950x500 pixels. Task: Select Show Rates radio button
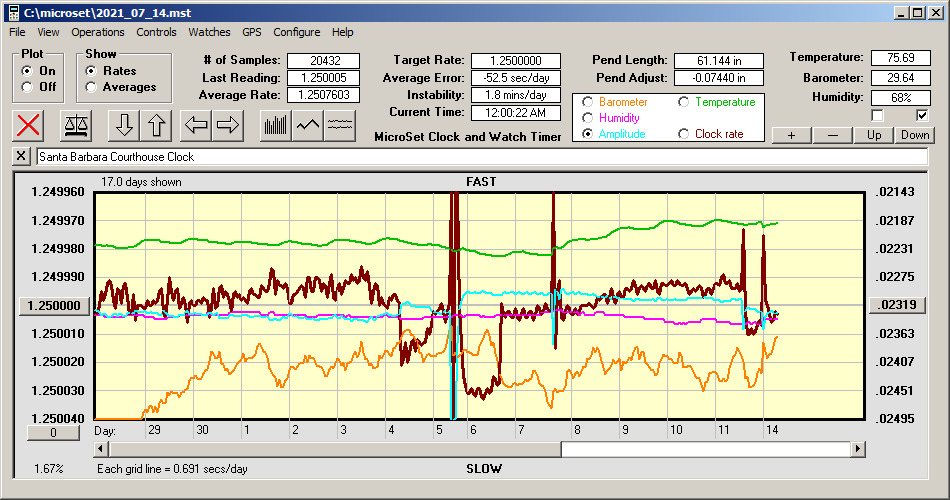(91, 71)
